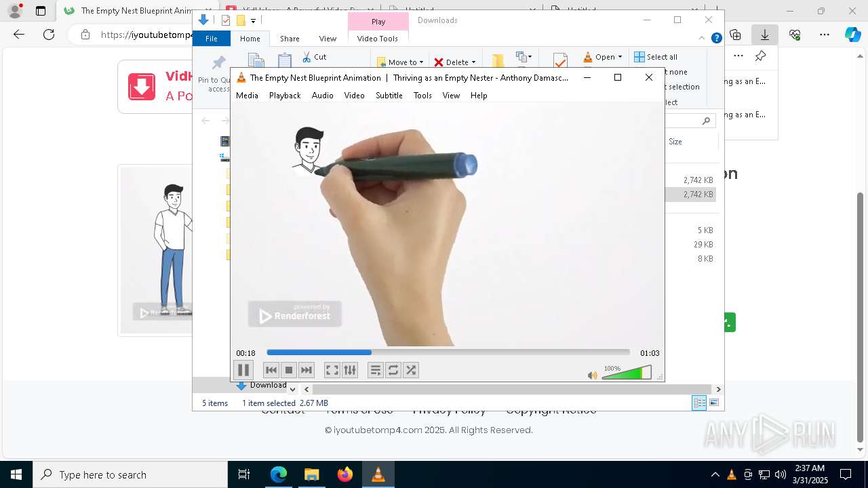Seek on the VLC progress bar
The height and width of the screenshot is (488, 868).
[x=448, y=352]
